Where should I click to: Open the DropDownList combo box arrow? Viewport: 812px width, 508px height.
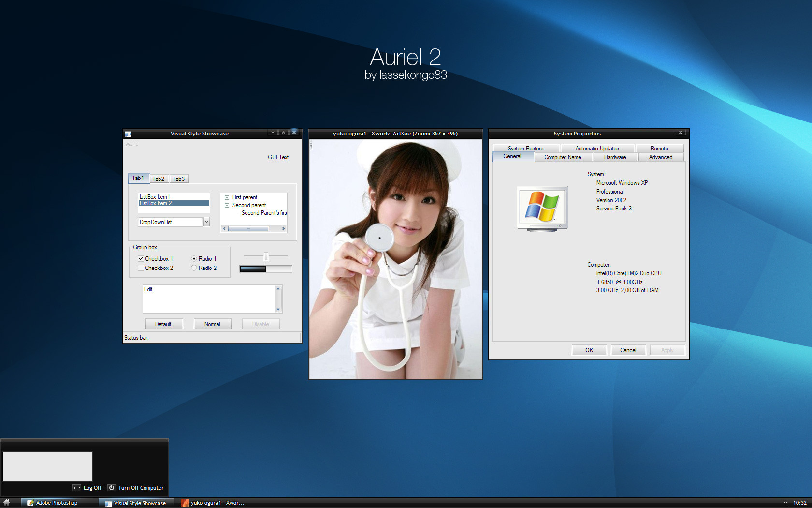pos(206,222)
